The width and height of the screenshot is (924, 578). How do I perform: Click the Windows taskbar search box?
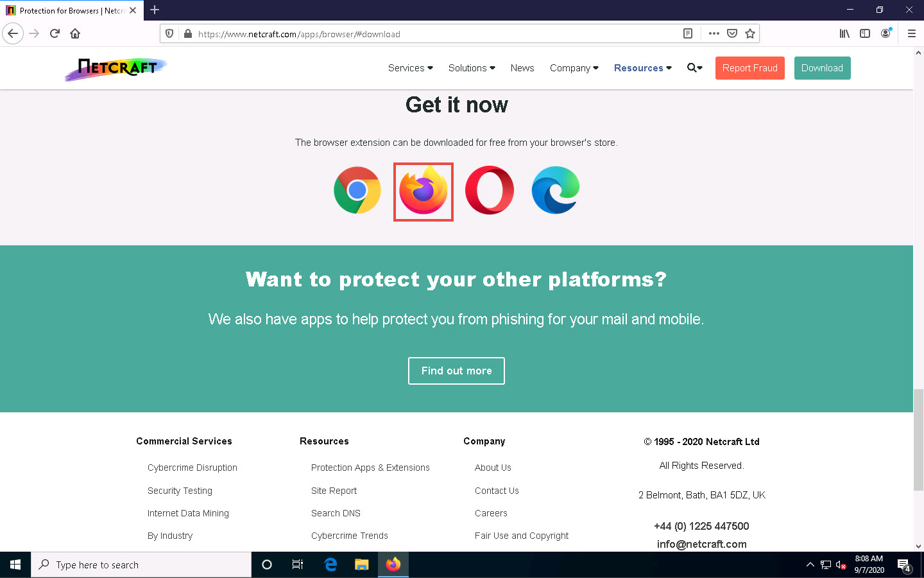pos(141,565)
